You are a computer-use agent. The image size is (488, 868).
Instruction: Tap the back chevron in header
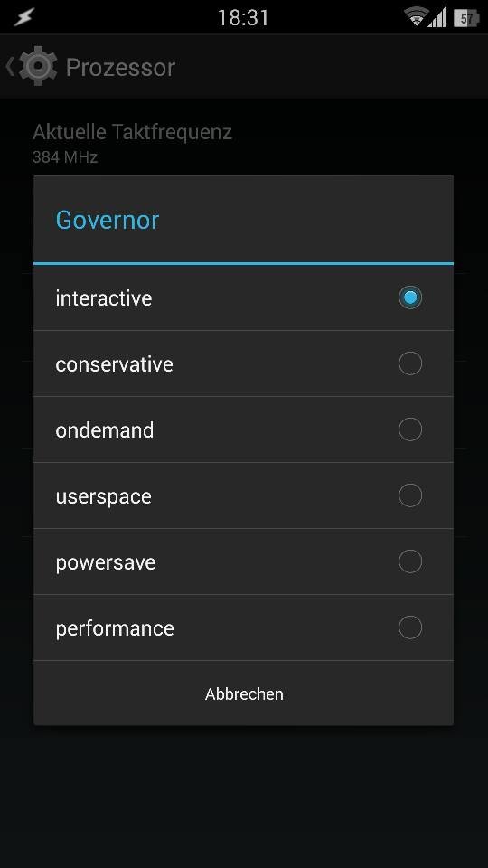click(9, 66)
